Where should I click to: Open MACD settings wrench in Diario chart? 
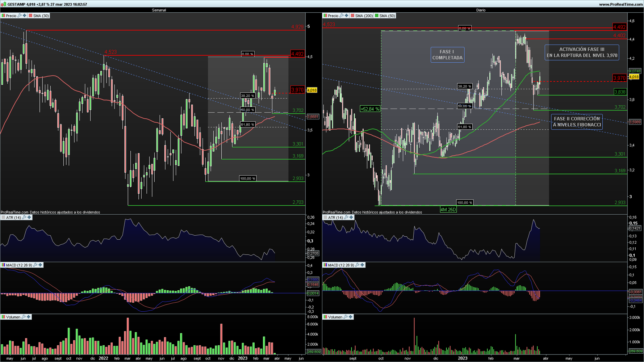pyautogui.click(x=357, y=265)
